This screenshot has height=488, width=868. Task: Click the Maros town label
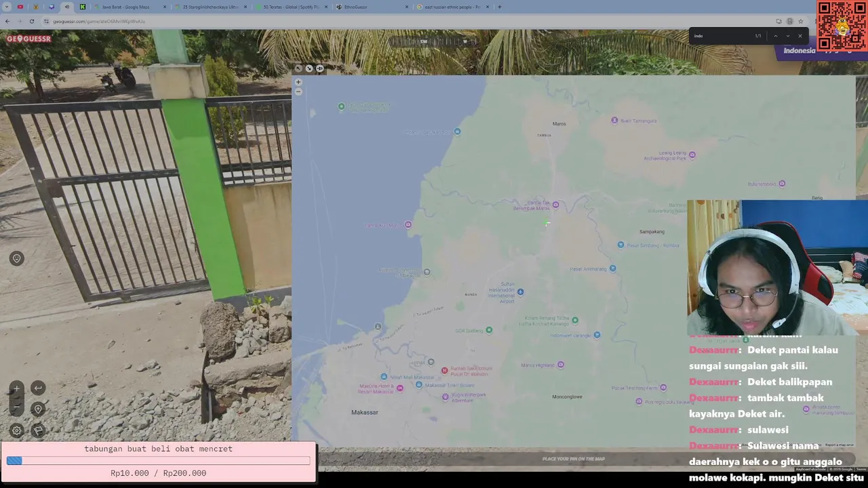tap(559, 124)
